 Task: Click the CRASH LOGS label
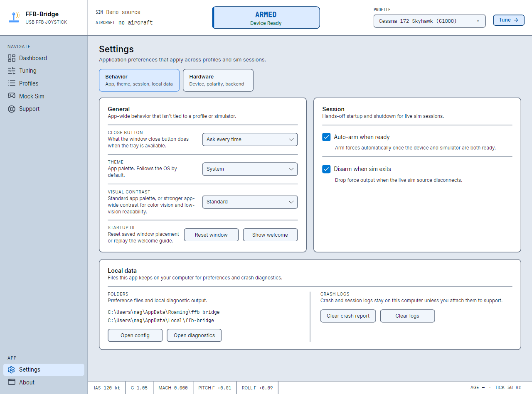click(335, 294)
